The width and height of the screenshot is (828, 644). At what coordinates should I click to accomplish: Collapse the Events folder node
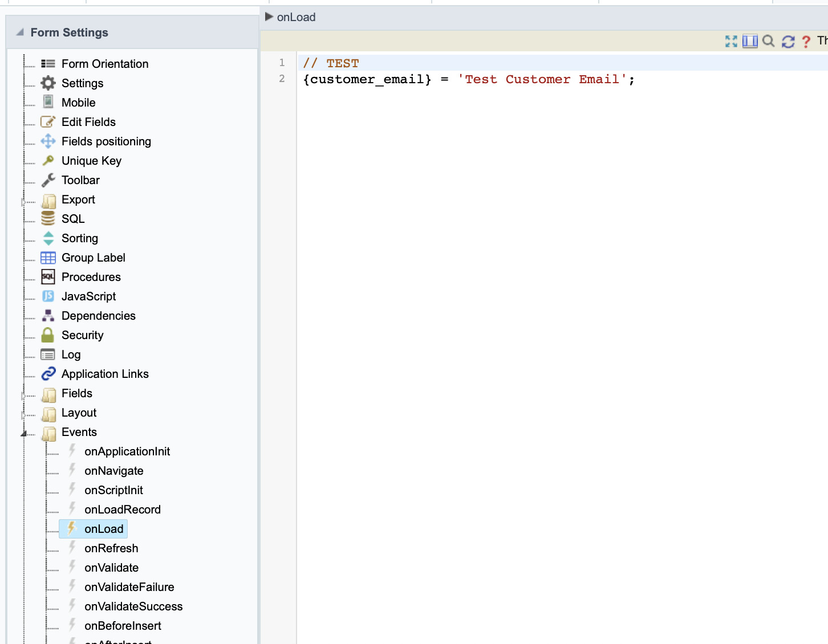[24, 434]
